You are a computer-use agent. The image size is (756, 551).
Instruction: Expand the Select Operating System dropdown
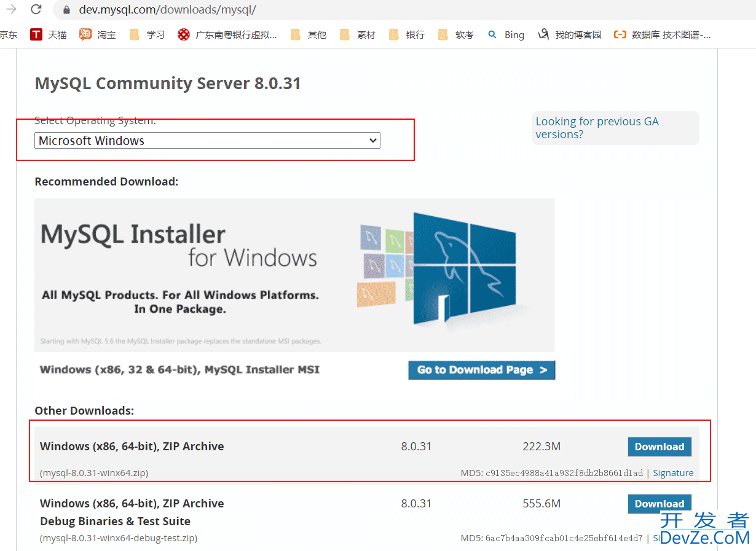207,141
